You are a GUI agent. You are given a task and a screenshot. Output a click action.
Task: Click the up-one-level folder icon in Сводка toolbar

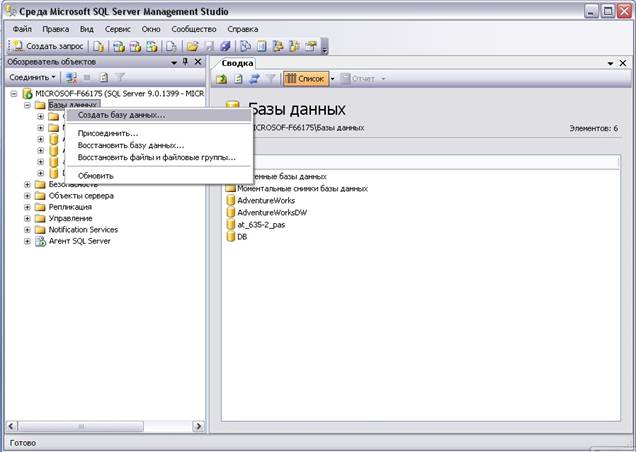click(x=223, y=78)
